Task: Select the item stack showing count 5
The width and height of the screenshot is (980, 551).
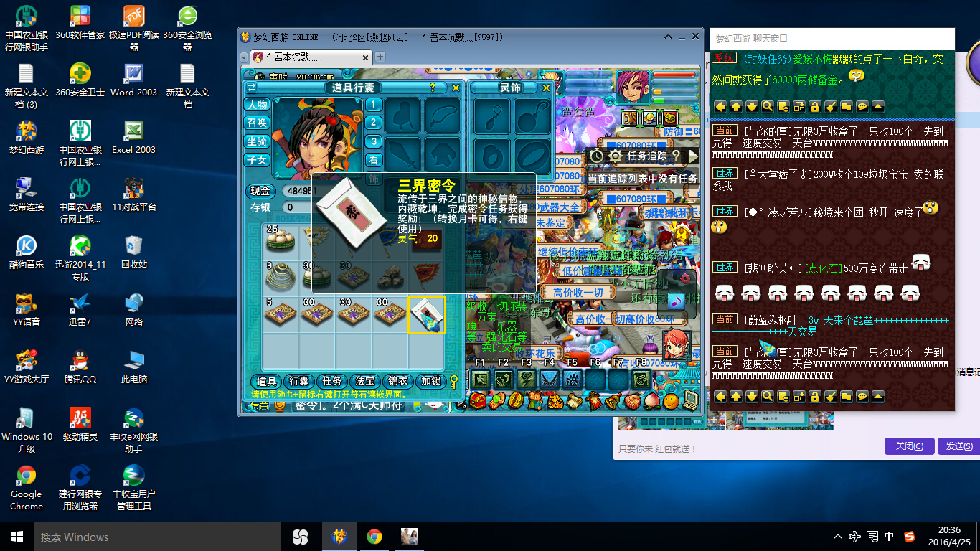Action: pyautogui.click(x=281, y=315)
